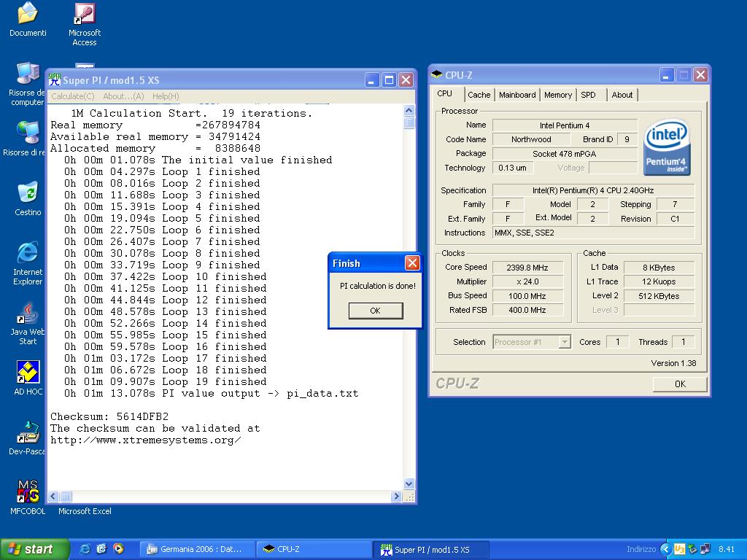This screenshot has width=747, height=560.
Task: Click OK button in CPU-Z window
Action: [x=680, y=384]
